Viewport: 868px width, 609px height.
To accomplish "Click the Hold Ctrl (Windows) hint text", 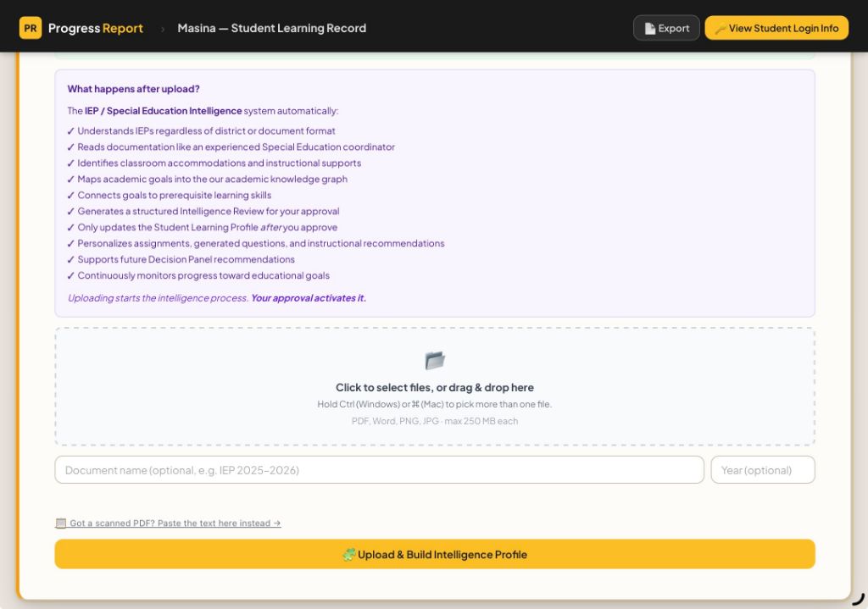I will coord(435,404).
